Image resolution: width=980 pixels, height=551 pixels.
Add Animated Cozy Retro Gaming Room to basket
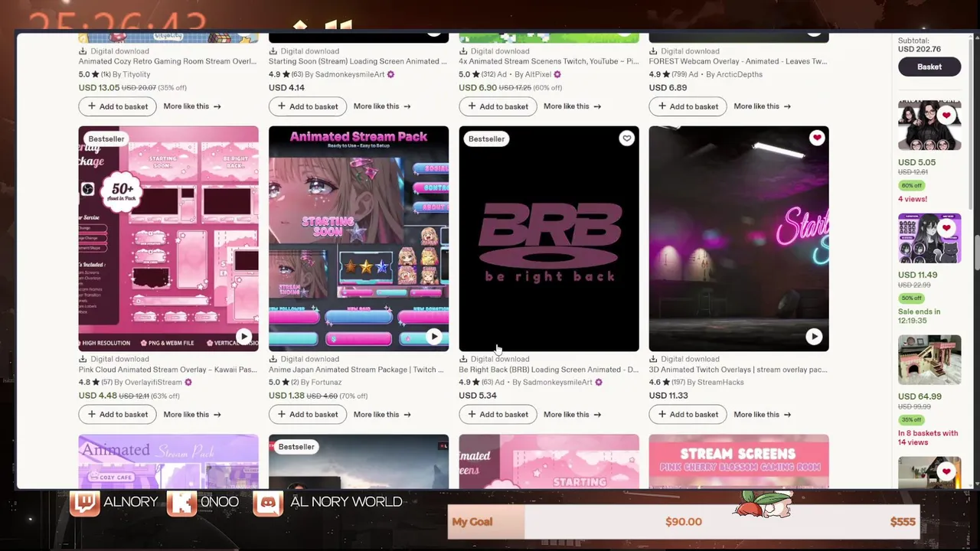click(118, 106)
